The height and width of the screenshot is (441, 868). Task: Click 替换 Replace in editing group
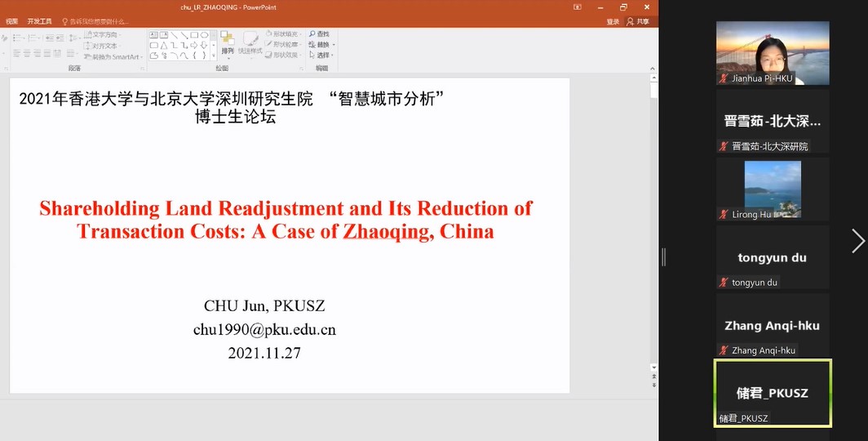tap(321, 45)
